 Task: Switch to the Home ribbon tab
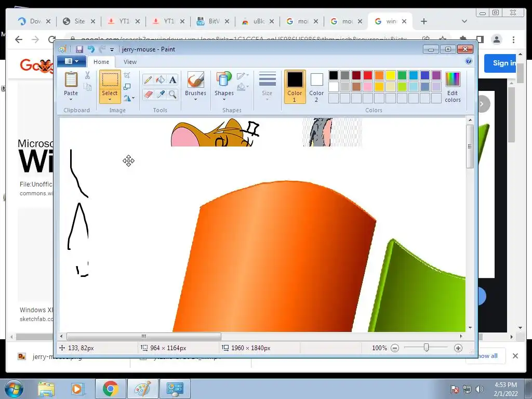(101, 62)
